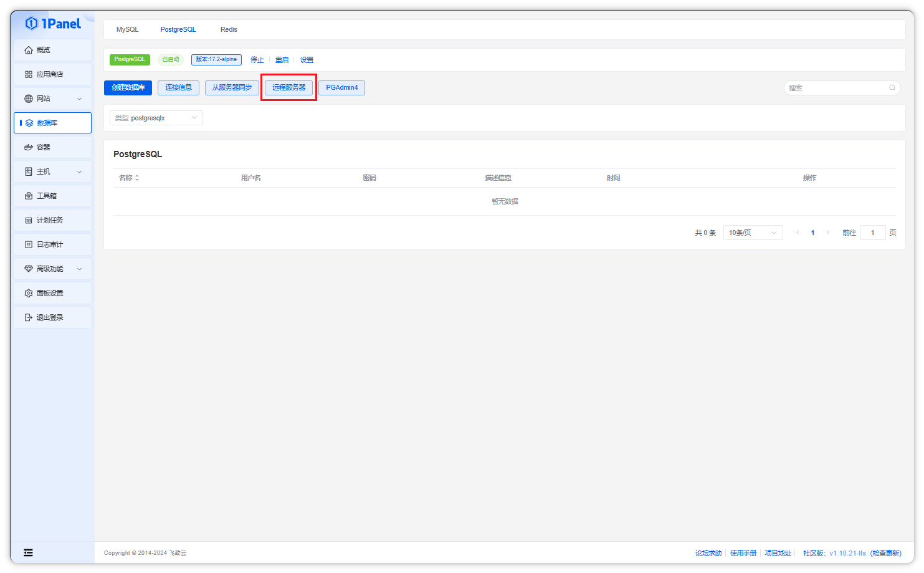The height and width of the screenshot is (573, 924).
Task: Click the 高级功能 diamond icon
Action: pos(29,269)
